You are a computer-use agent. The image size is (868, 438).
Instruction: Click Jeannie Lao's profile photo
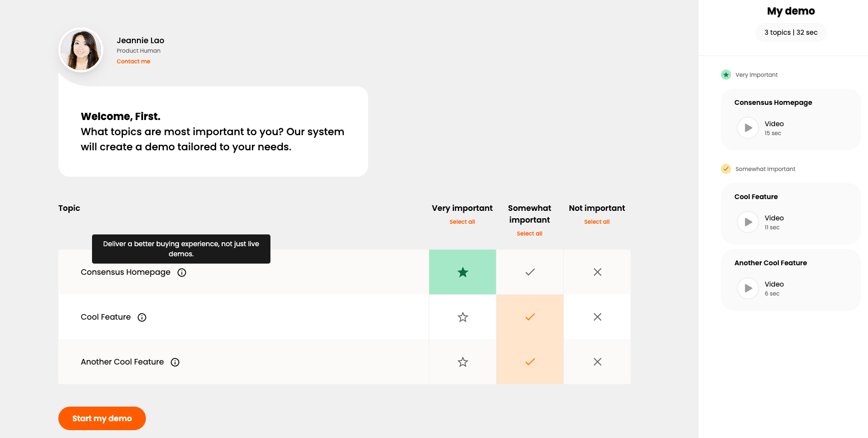(81, 50)
